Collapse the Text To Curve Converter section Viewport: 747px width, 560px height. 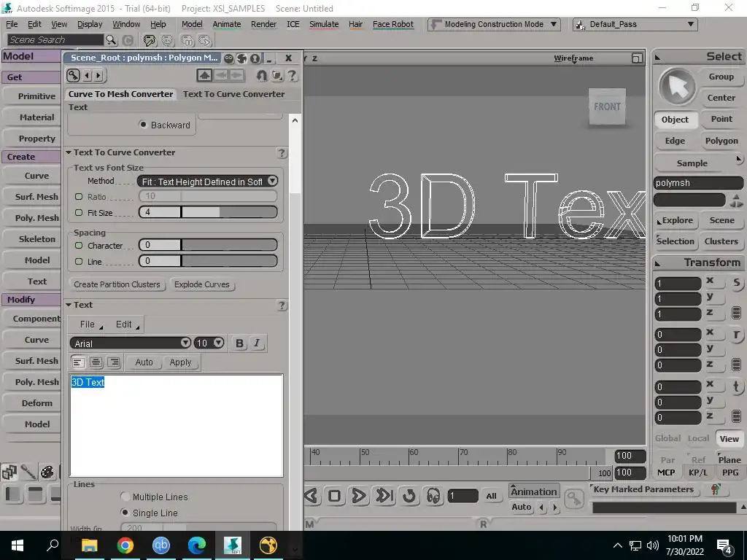point(69,152)
